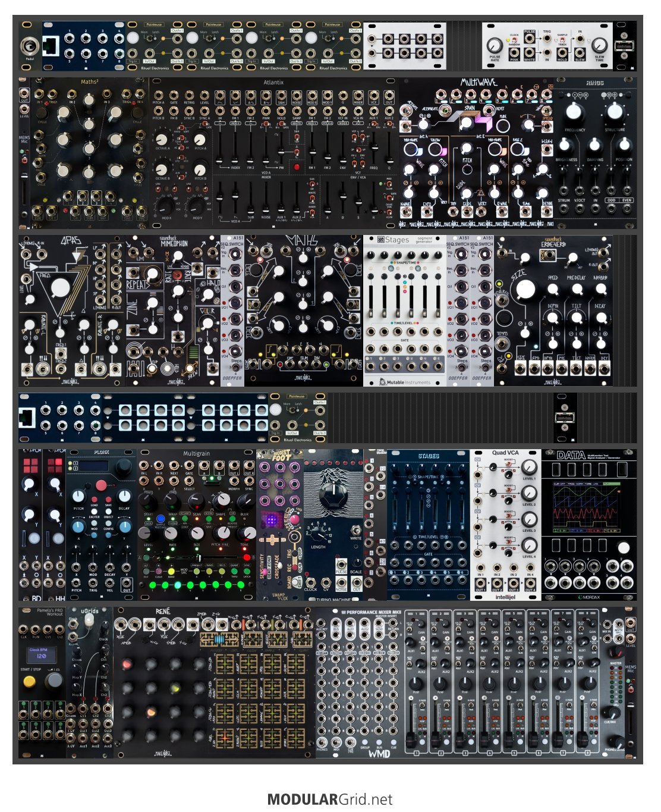Click the PULSE RATE knob
Image resolution: width=661 pixels, height=812 pixels.
tap(495, 45)
